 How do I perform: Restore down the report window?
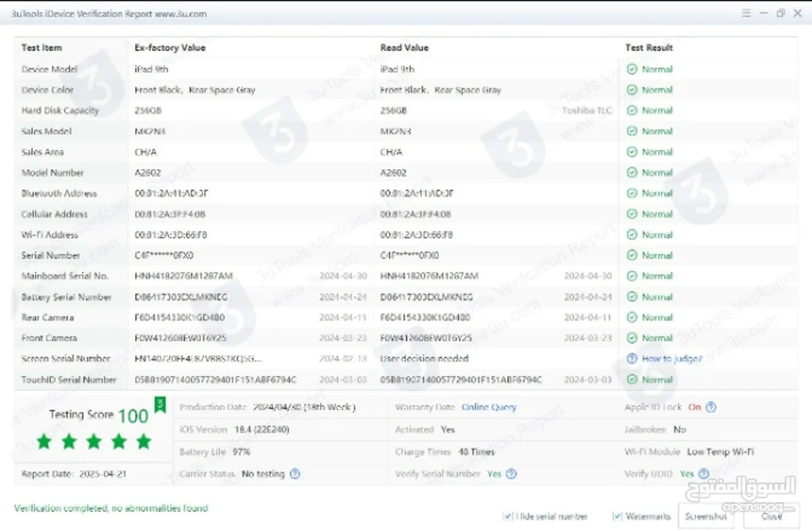click(780, 13)
